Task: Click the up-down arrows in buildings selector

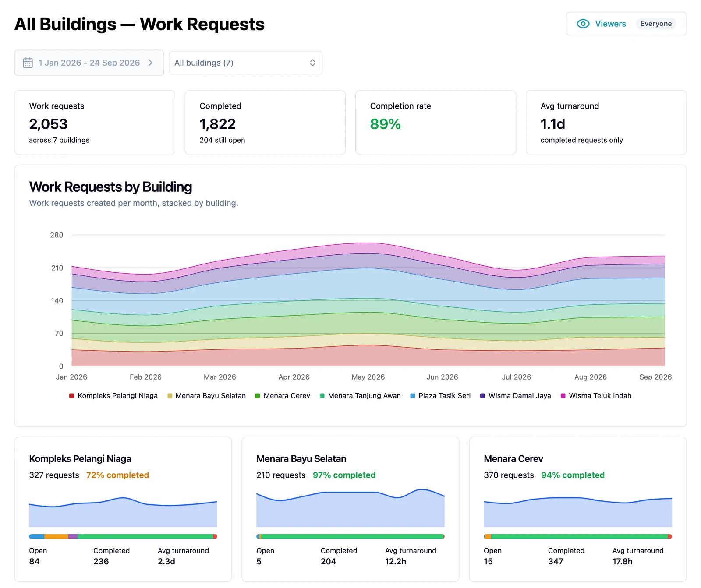Action: [x=312, y=63]
